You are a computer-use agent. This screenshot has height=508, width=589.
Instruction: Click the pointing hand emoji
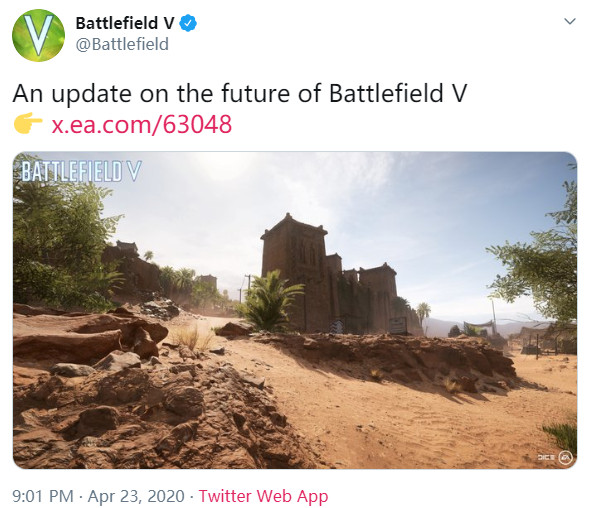tap(28, 123)
